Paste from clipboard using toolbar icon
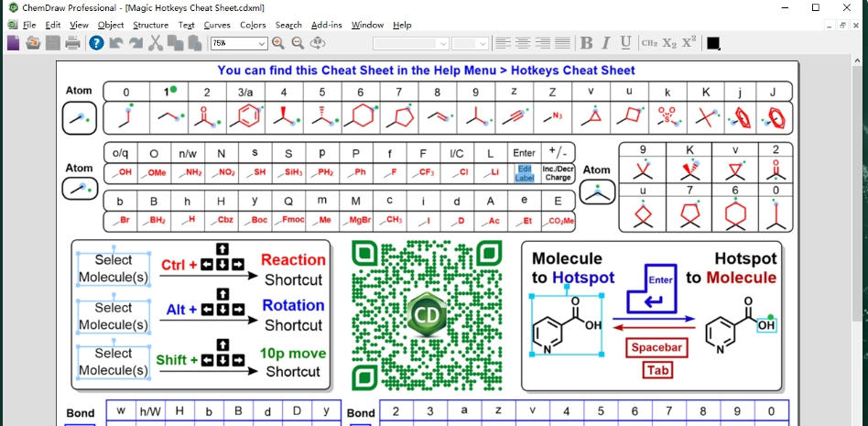Screen dimensions: 868x426 click(195, 43)
